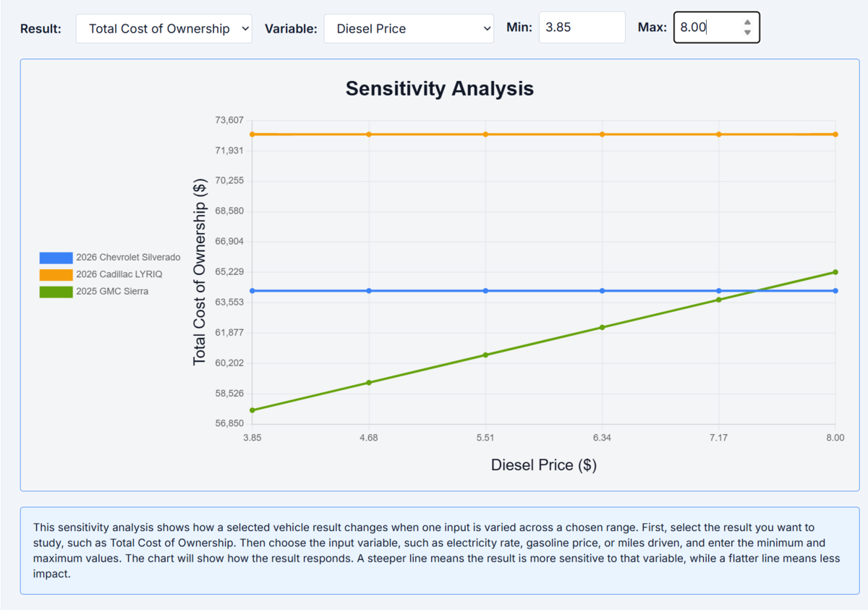The height and width of the screenshot is (610, 868).
Task: Click the 7.17 x-axis tick label
Action: pyautogui.click(x=718, y=438)
